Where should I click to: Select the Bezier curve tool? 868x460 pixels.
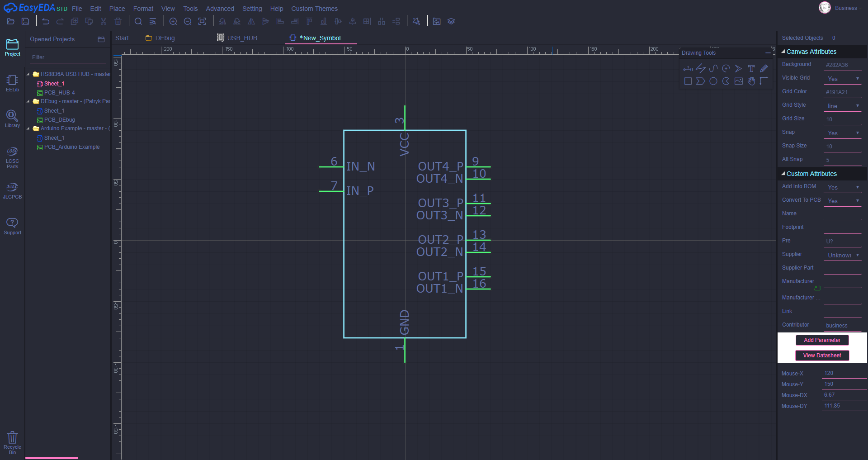tap(713, 69)
